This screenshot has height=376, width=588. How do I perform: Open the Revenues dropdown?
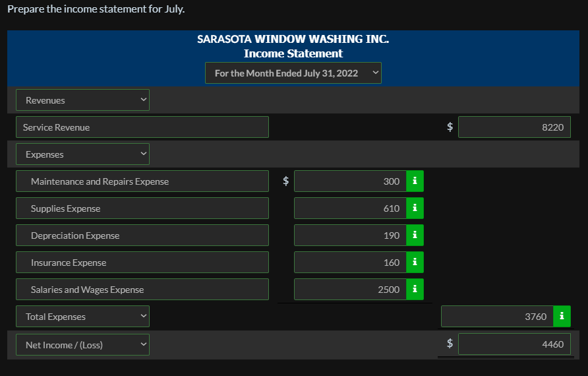[x=82, y=100]
